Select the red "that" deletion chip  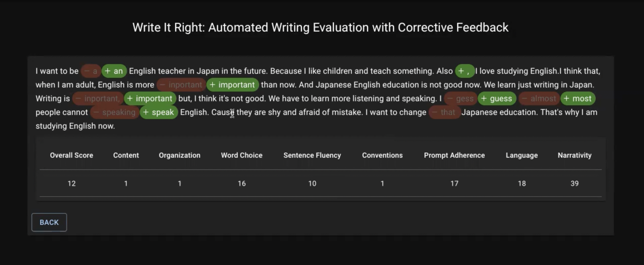444,112
